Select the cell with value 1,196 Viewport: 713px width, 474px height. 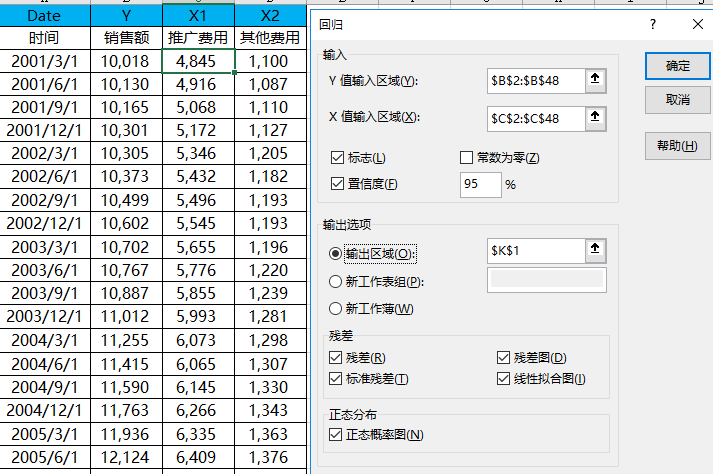coord(270,247)
